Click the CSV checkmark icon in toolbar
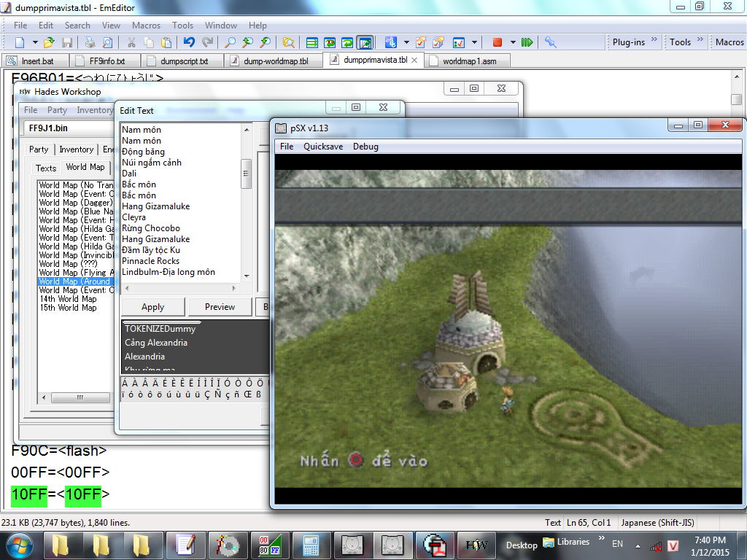Viewport: 747px width, 560px height. pyautogui.click(x=458, y=42)
